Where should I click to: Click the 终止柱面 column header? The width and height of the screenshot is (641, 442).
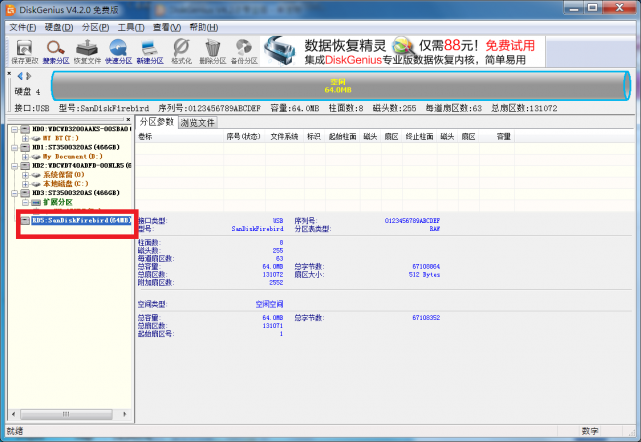click(x=419, y=137)
